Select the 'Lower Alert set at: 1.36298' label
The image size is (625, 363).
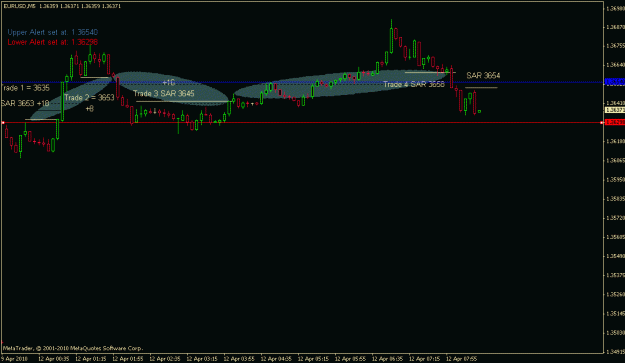point(53,42)
